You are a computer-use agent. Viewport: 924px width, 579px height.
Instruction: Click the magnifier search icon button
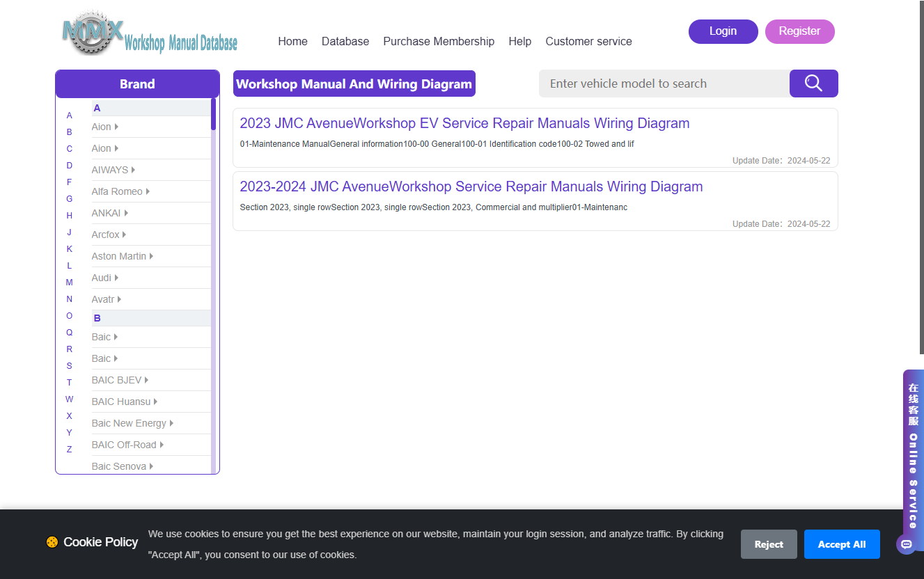813,84
